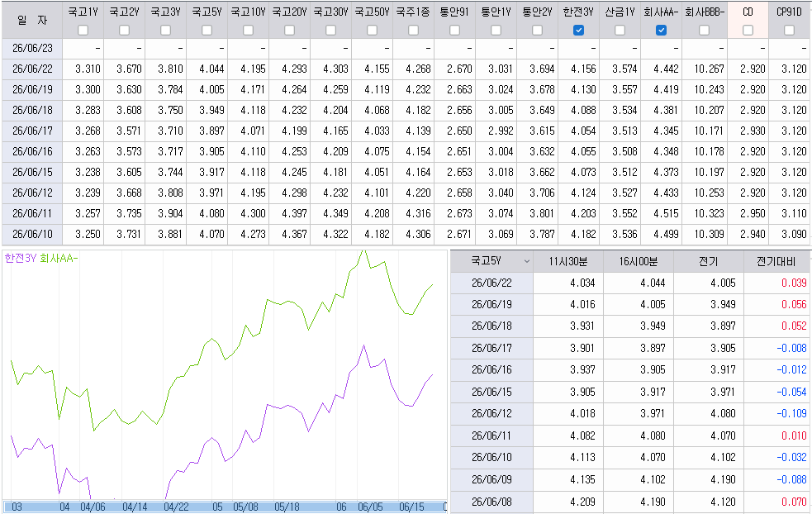Click the 06/15 chart date marker
The image size is (812, 514).
click(411, 507)
